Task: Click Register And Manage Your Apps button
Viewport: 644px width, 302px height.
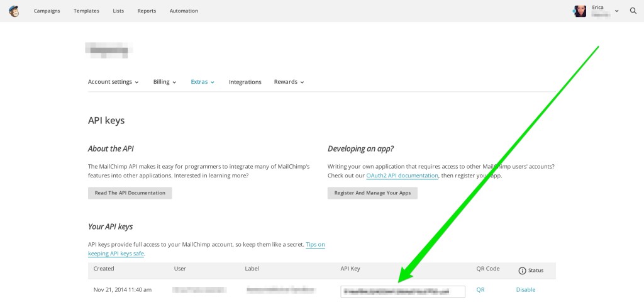Action: pyautogui.click(x=372, y=193)
